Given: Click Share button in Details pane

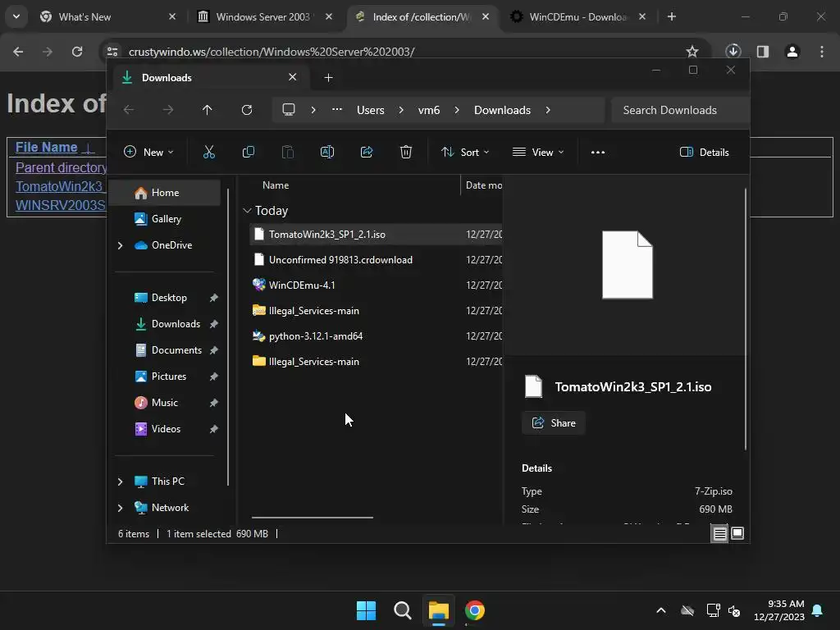Looking at the screenshot, I should click(554, 422).
